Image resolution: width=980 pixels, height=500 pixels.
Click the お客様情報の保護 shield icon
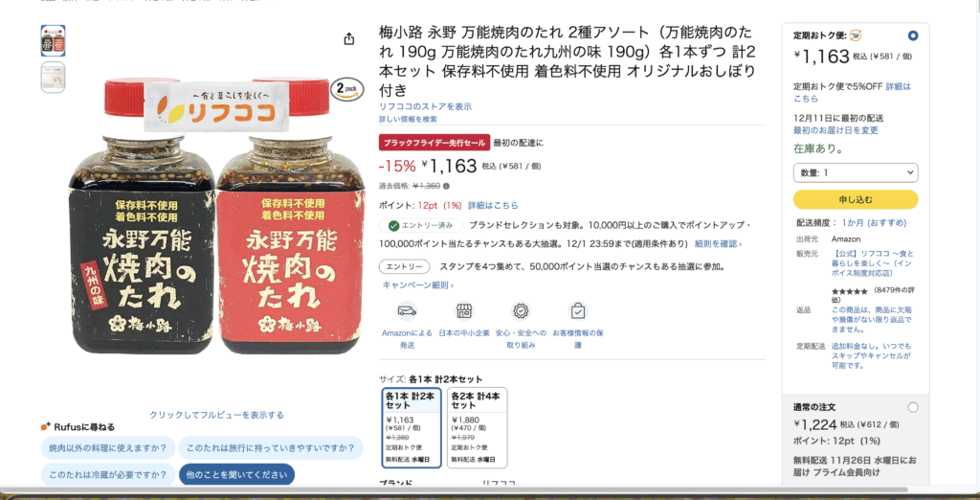(578, 311)
